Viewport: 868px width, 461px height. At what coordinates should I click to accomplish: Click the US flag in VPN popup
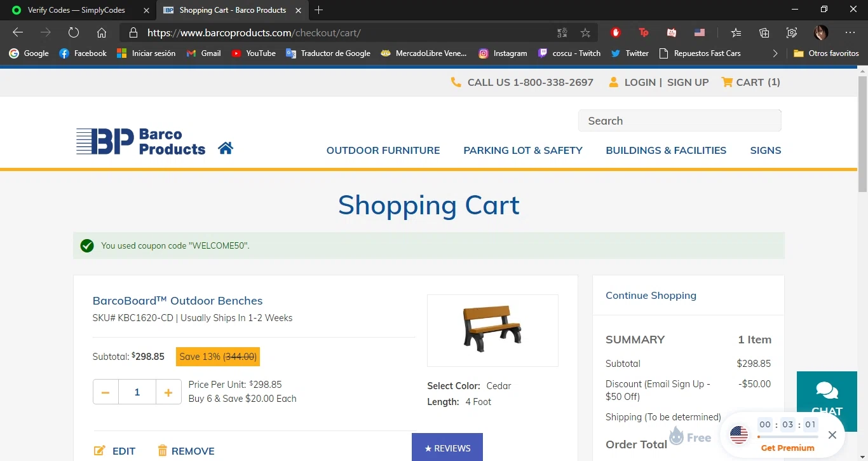739,435
